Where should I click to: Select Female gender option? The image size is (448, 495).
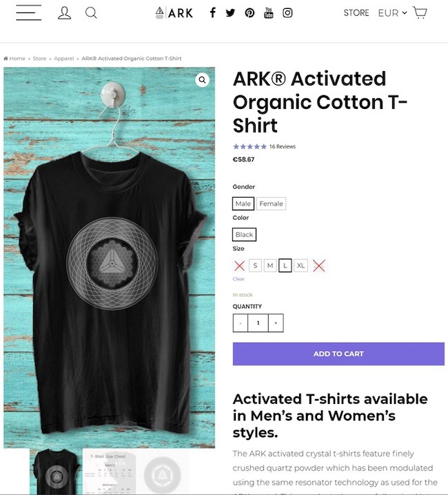(271, 203)
